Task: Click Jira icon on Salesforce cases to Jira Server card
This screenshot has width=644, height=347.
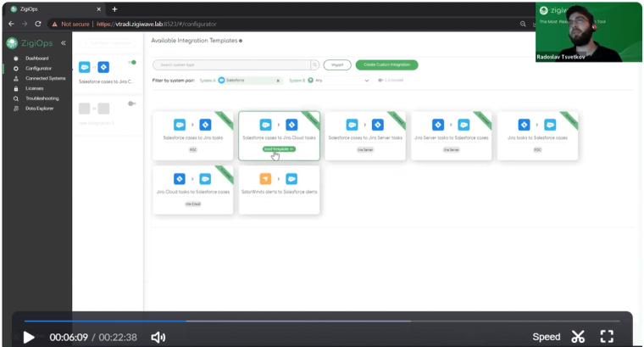Action: [x=378, y=125]
